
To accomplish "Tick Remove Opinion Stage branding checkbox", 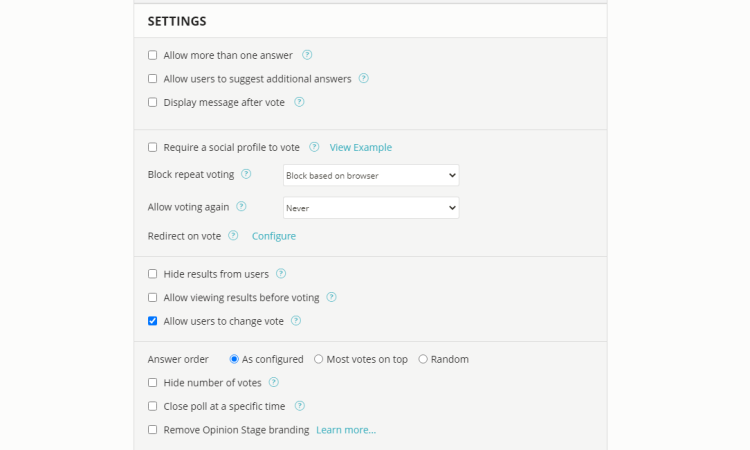I will tap(153, 430).
